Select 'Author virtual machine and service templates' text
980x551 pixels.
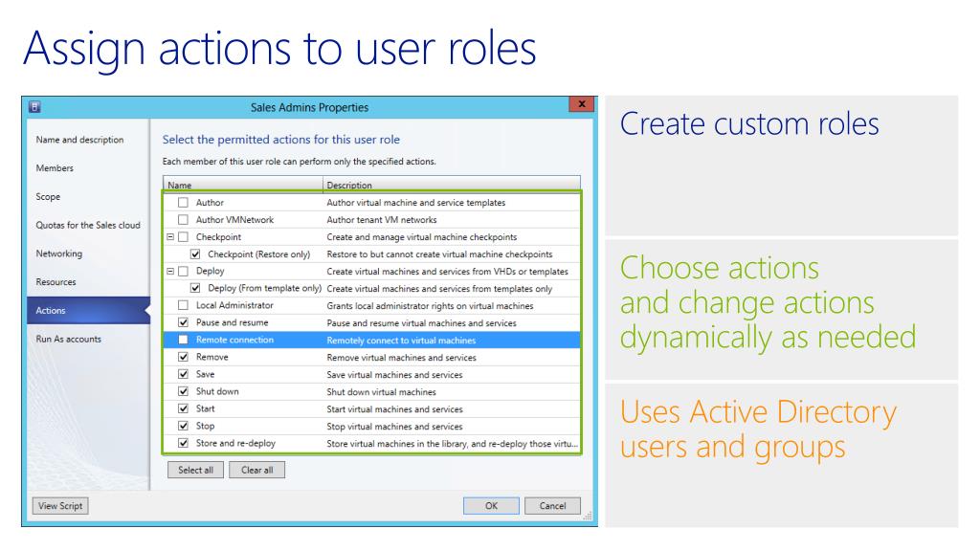point(416,203)
